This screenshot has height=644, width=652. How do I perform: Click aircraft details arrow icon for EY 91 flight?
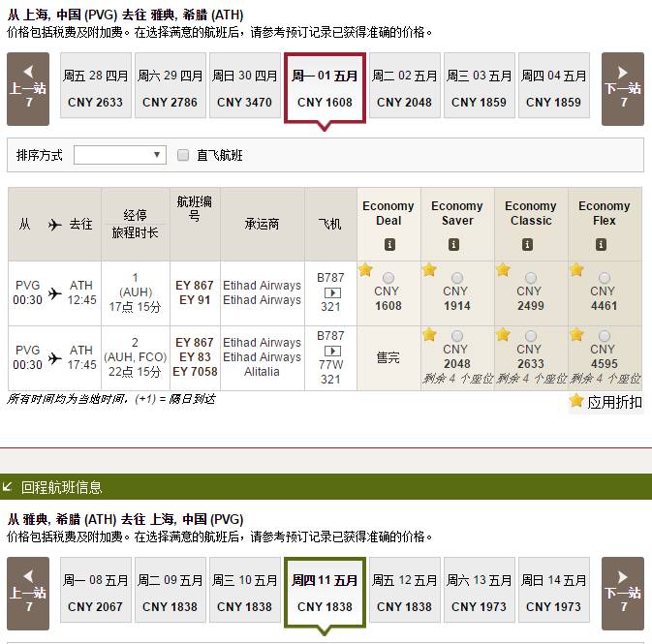[332, 292]
